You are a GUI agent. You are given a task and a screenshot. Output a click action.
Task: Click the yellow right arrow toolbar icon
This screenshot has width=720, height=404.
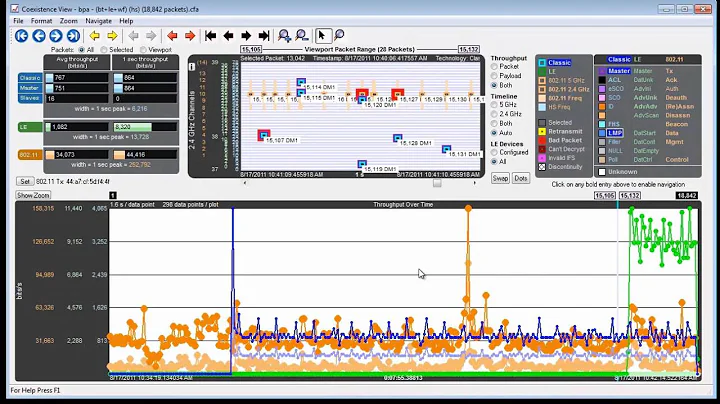[112, 36]
